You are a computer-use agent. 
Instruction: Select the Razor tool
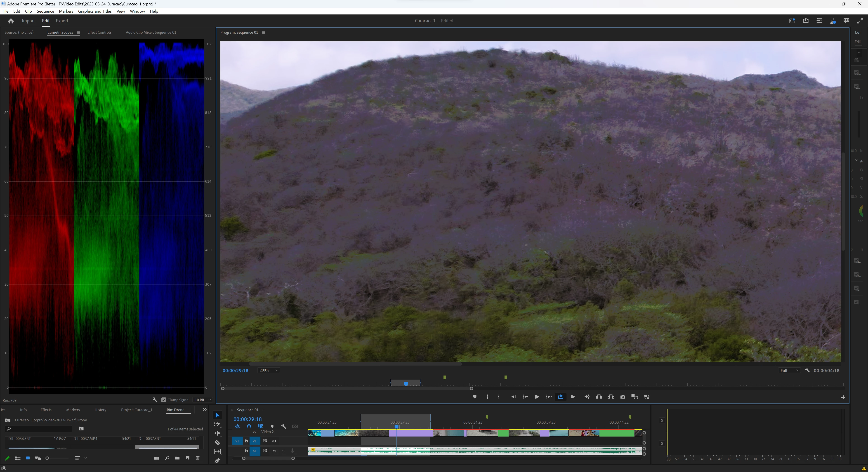click(217, 442)
